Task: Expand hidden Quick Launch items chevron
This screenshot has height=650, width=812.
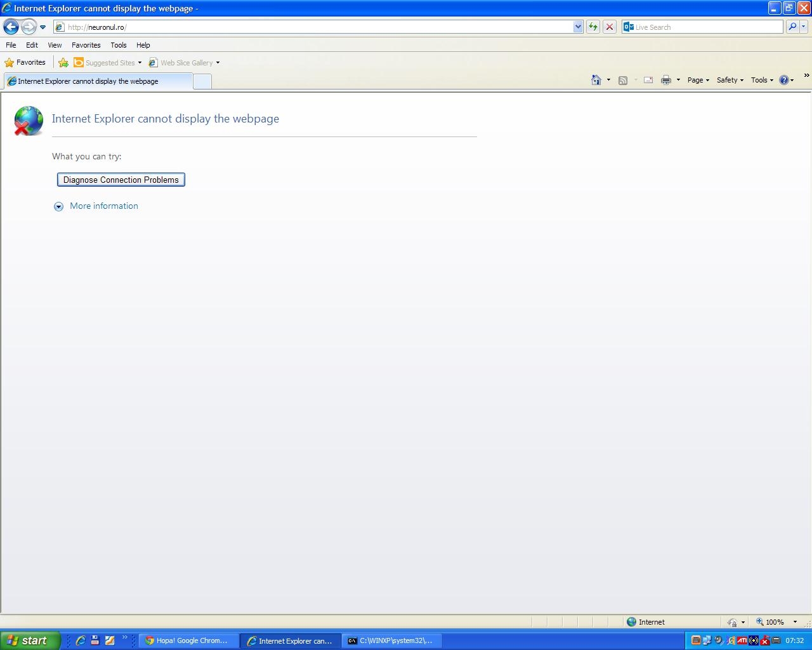Action: click(x=124, y=637)
